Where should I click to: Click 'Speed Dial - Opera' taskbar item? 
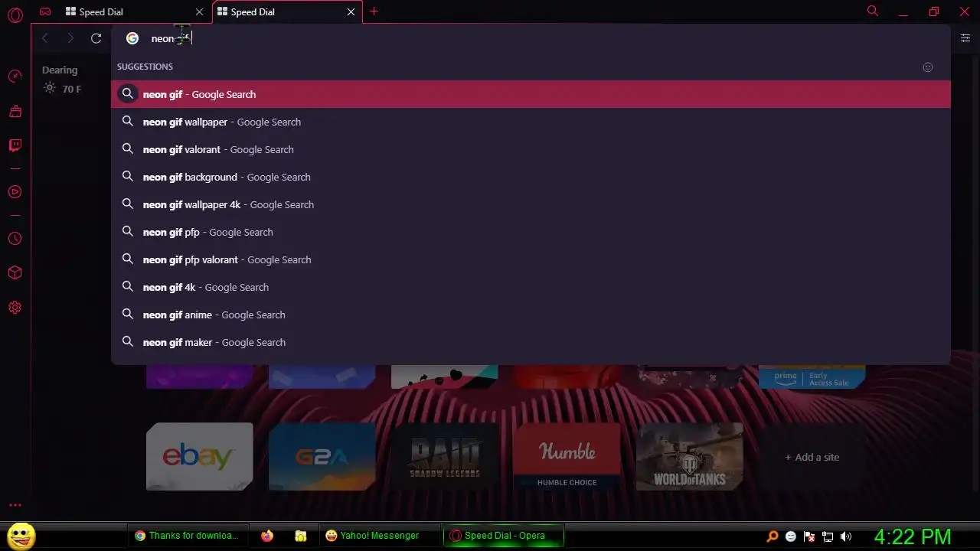504,536
